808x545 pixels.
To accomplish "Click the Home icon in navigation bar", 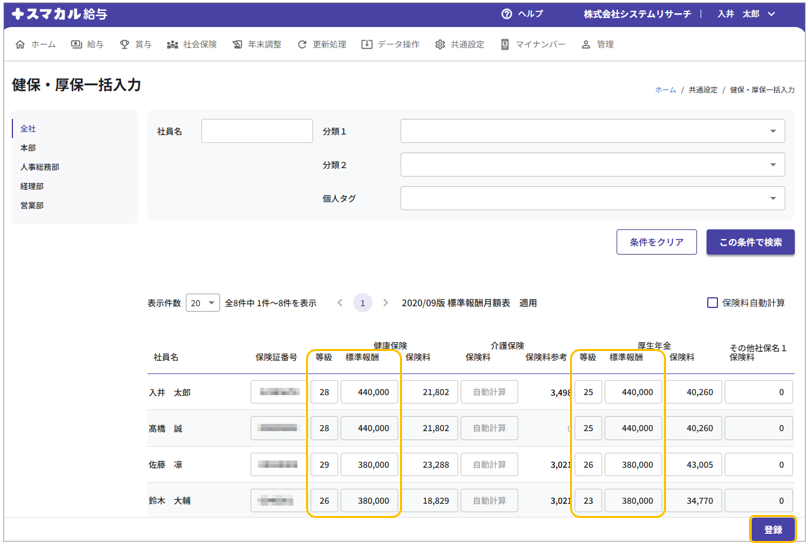I will (20, 45).
